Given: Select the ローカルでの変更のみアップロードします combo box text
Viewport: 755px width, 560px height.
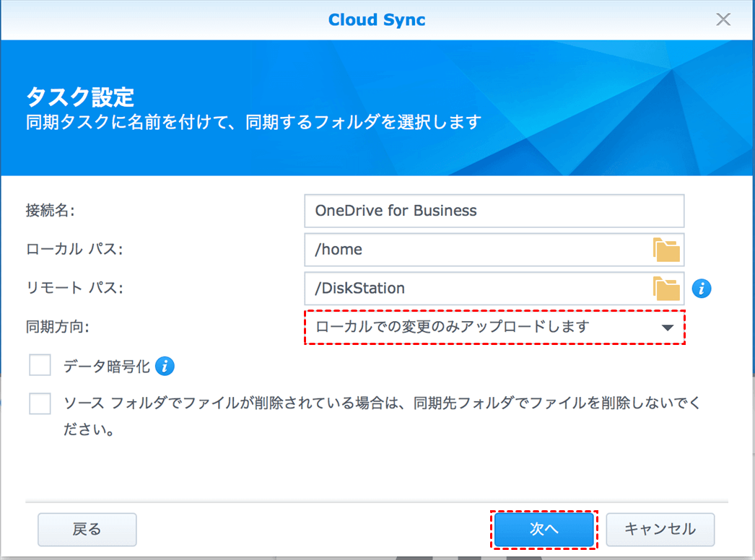Looking at the screenshot, I should (x=453, y=327).
